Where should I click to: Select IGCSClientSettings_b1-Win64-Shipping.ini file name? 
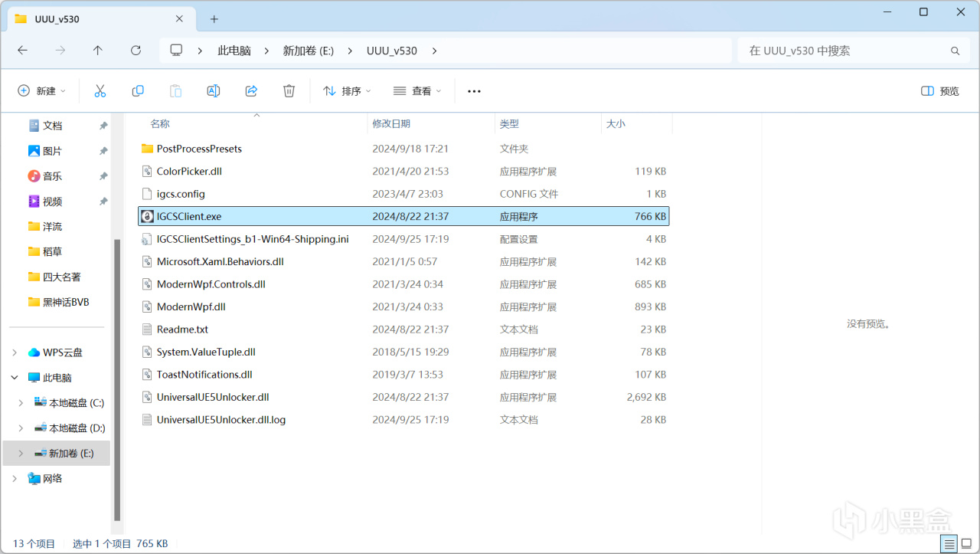click(x=253, y=239)
